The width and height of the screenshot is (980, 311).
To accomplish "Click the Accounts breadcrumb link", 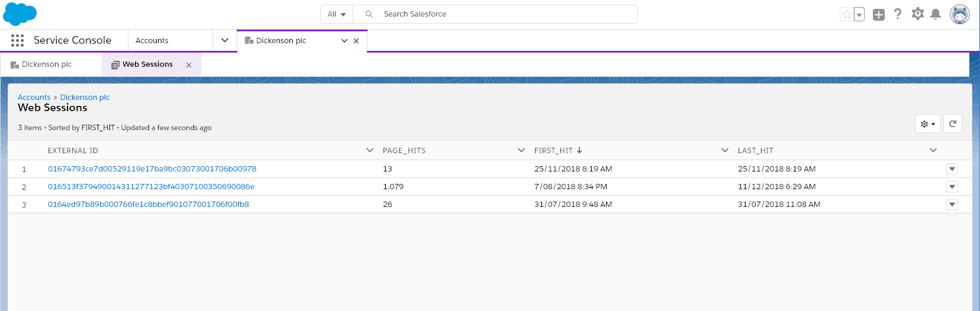I will (34, 97).
